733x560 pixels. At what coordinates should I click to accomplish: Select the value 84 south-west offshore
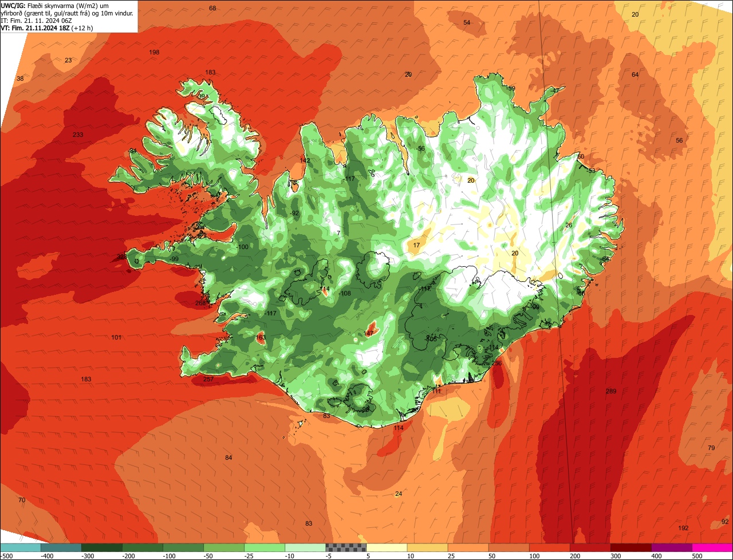pyautogui.click(x=228, y=457)
